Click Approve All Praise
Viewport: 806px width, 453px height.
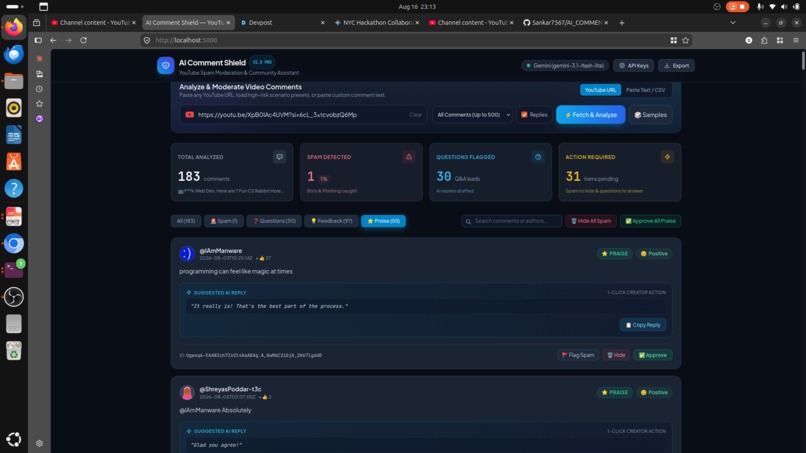tap(650, 221)
